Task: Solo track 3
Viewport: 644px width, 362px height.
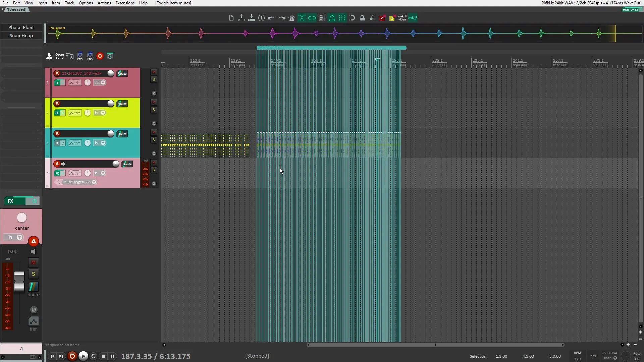Action: (154, 140)
